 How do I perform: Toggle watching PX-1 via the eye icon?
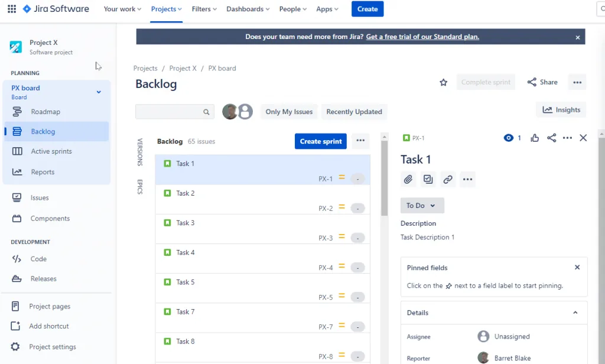coord(508,138)
